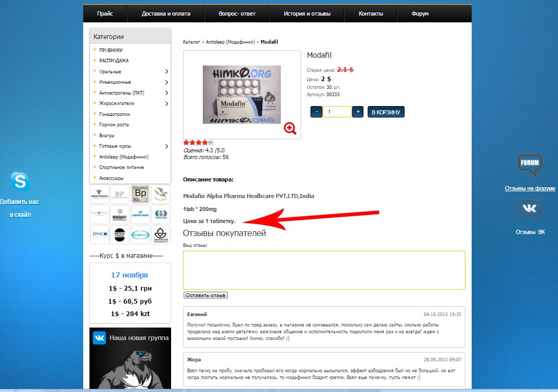
Task: Decrease quantity with the minus button
Action: [x=316, y=112]
